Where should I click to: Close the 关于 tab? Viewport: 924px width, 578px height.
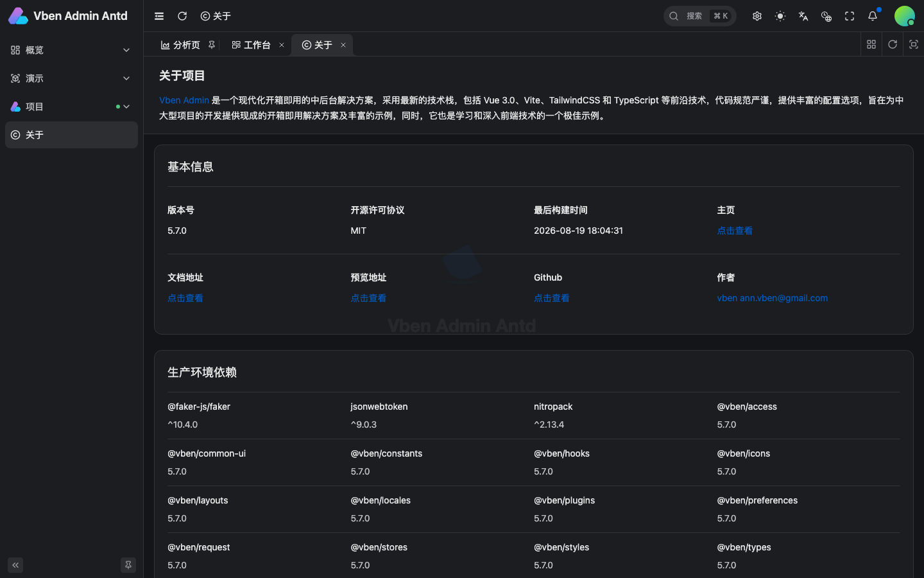pos(343,45)
